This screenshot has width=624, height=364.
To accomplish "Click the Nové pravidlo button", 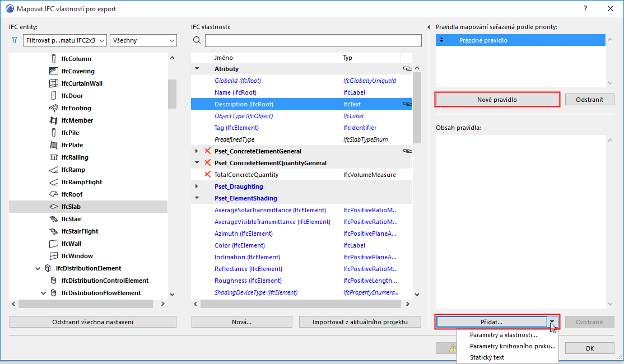I will [x=497, y=100].
